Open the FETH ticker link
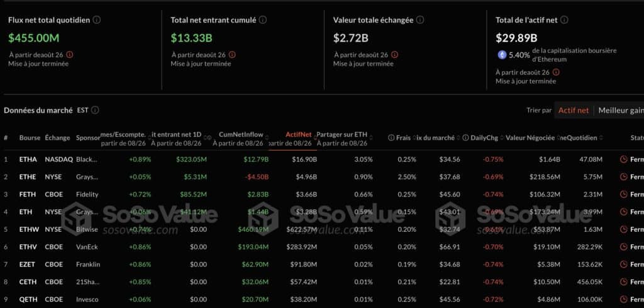 [28, 195]
